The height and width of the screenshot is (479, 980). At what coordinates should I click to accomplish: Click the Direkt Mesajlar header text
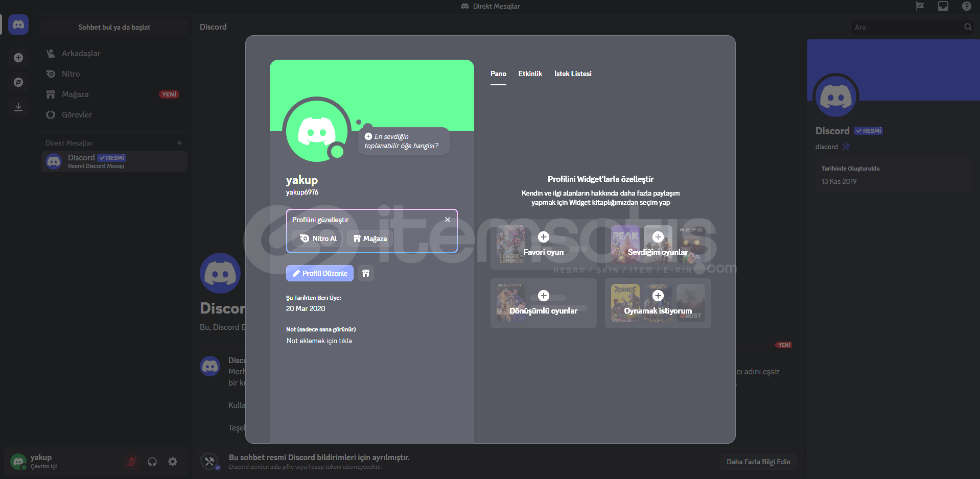(69, 143)
